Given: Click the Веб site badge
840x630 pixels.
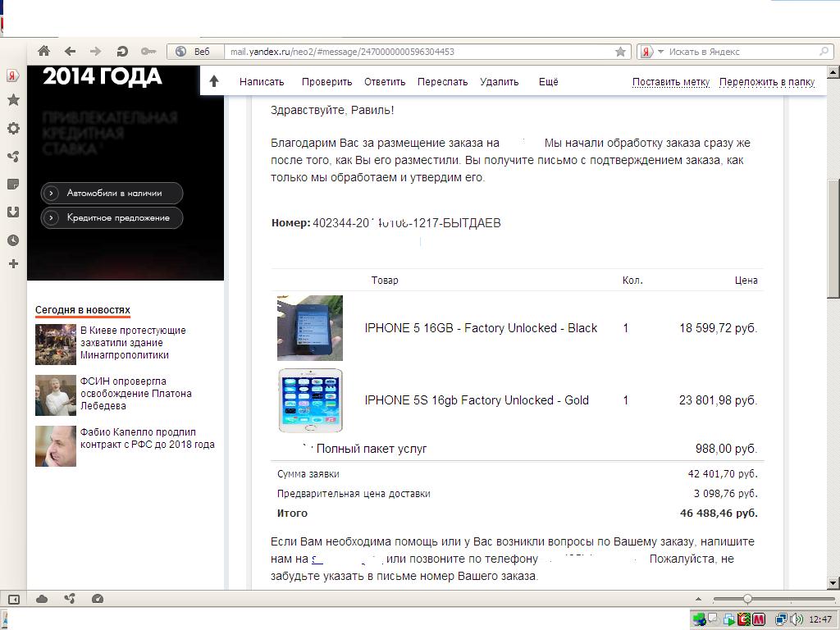Looking at the screenshot, I should (195, 52).
